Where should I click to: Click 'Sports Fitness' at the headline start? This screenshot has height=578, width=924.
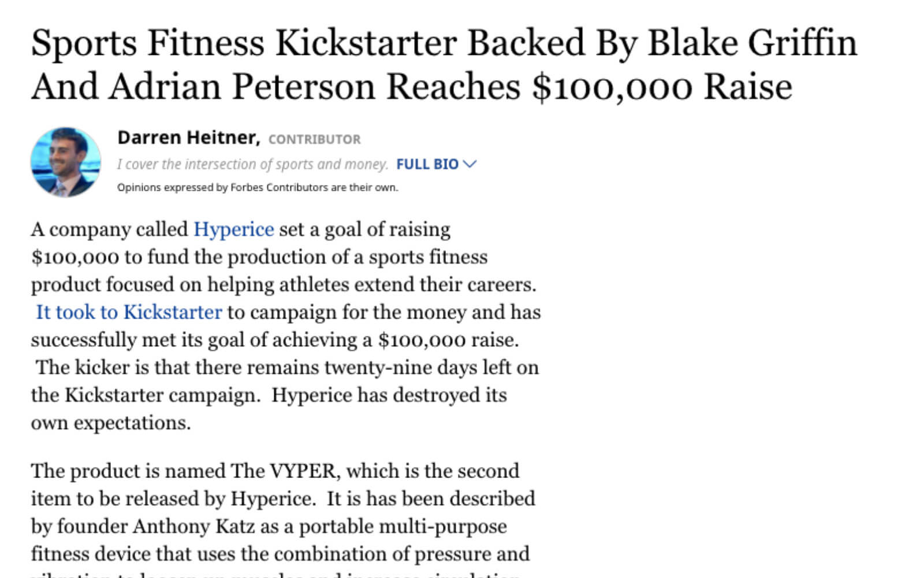148,43
